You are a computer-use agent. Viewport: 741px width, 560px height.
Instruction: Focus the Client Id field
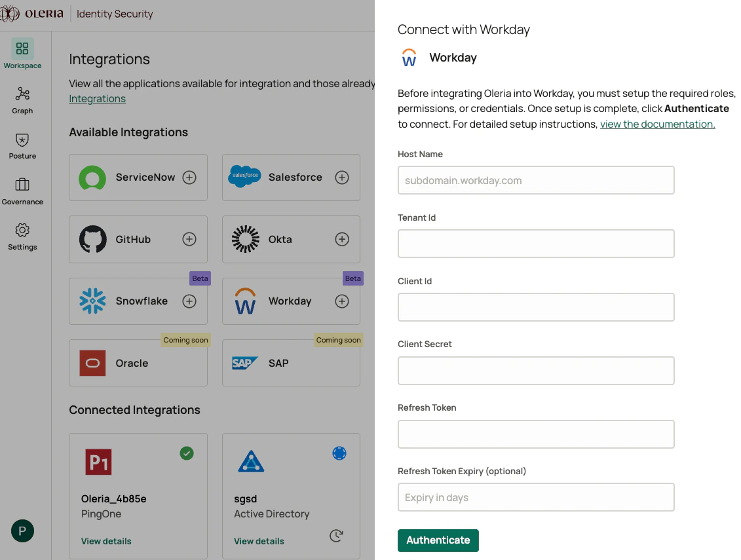536,307
